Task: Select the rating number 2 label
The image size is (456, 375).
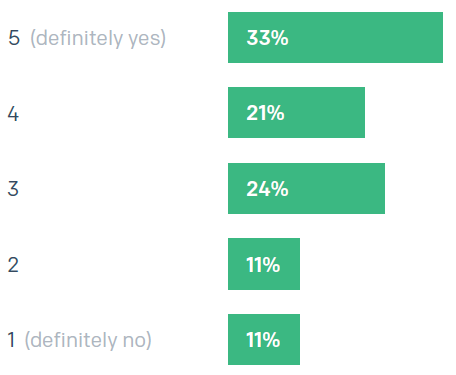Action: point(13,265)
